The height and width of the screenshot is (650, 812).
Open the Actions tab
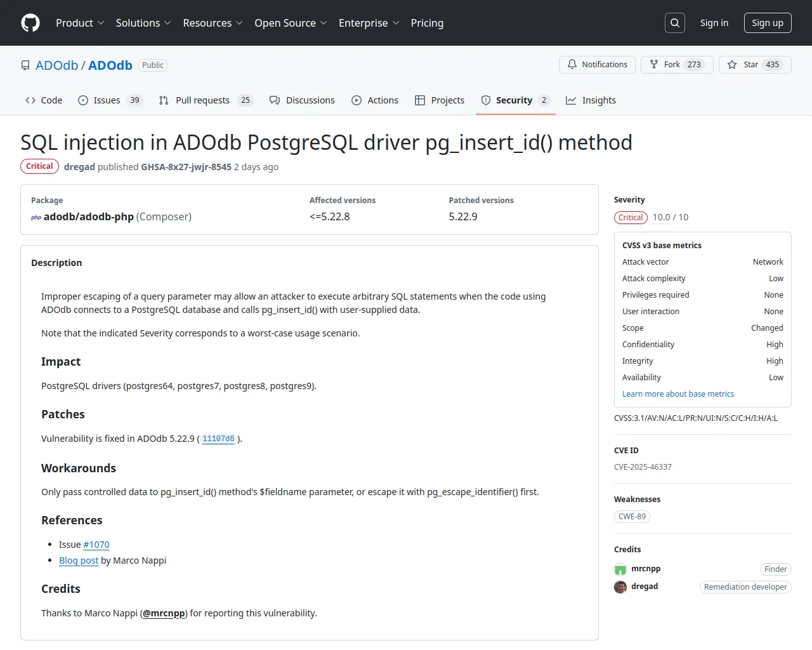point(375,100)
